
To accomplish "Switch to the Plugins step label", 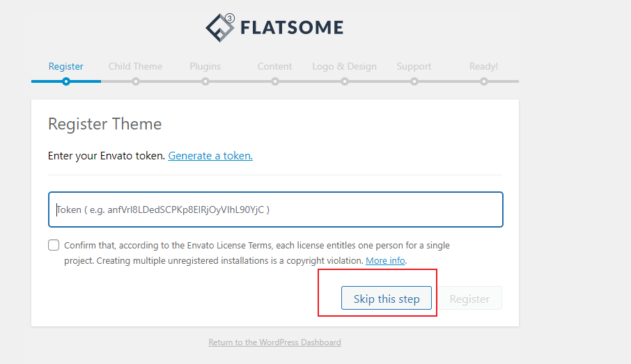I will pos(205,66).
